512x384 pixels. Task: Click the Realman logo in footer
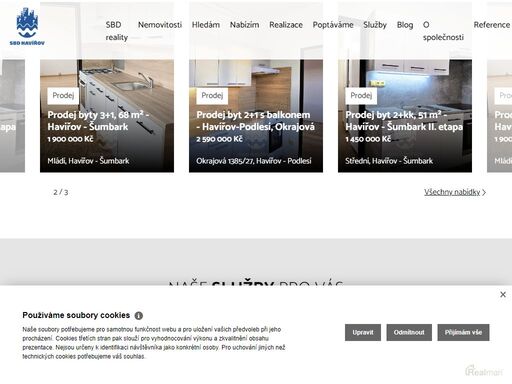484,371
